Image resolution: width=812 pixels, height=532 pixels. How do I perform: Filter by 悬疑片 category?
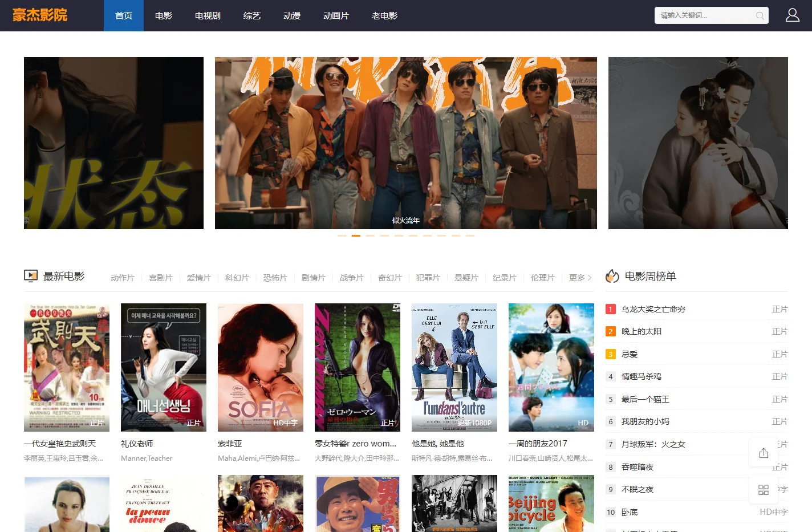[466, 278]
